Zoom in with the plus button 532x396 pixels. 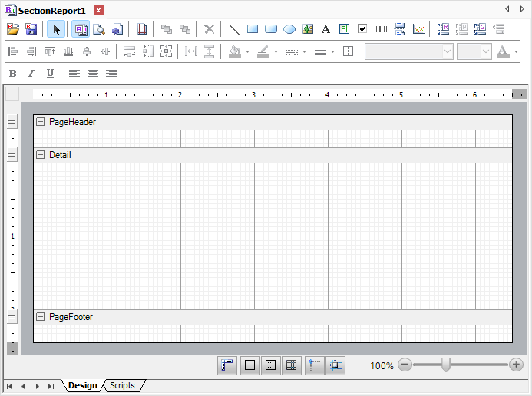tap(516, 365)
